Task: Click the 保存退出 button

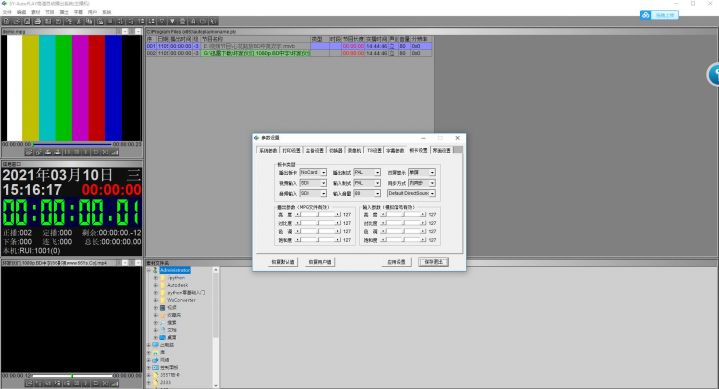Action: click(x=433, y=262)
